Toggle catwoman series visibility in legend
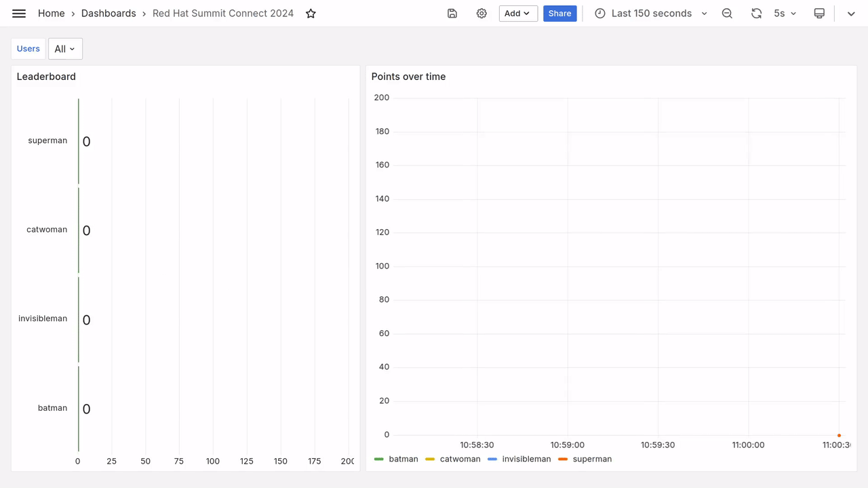The image size is (868, 488). coord(460,459)
